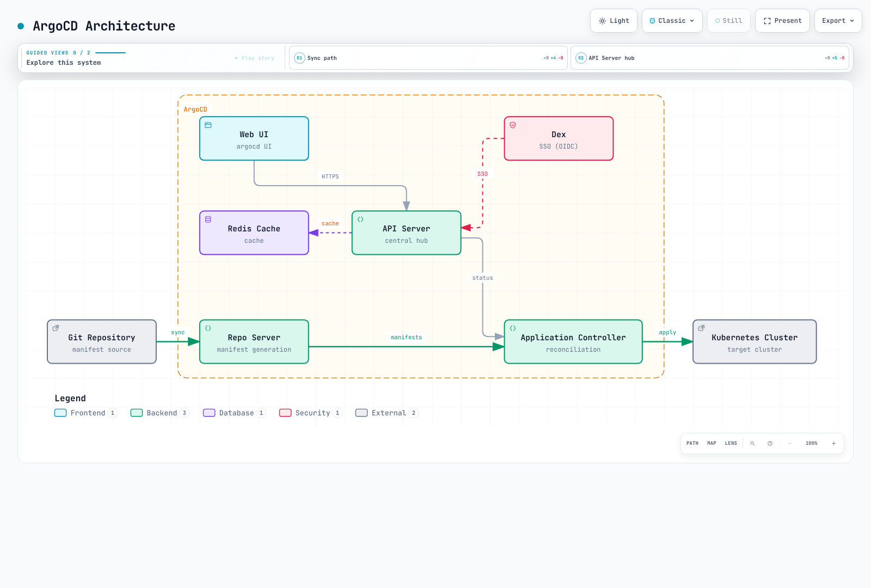Viewport: 871px width, 588px height.
Task: Click the code brackets icon on API Server node
Action: [360, 219]
